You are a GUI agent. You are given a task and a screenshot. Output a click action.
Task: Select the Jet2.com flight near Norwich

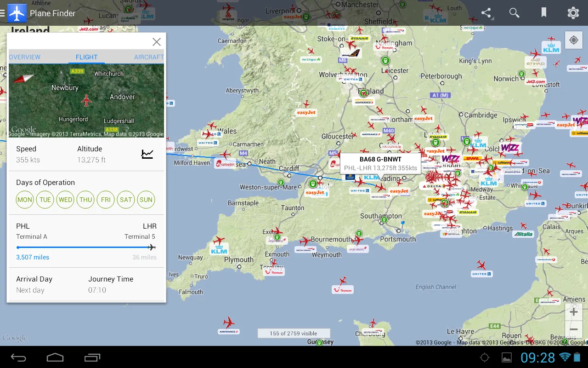click(535, 82)
